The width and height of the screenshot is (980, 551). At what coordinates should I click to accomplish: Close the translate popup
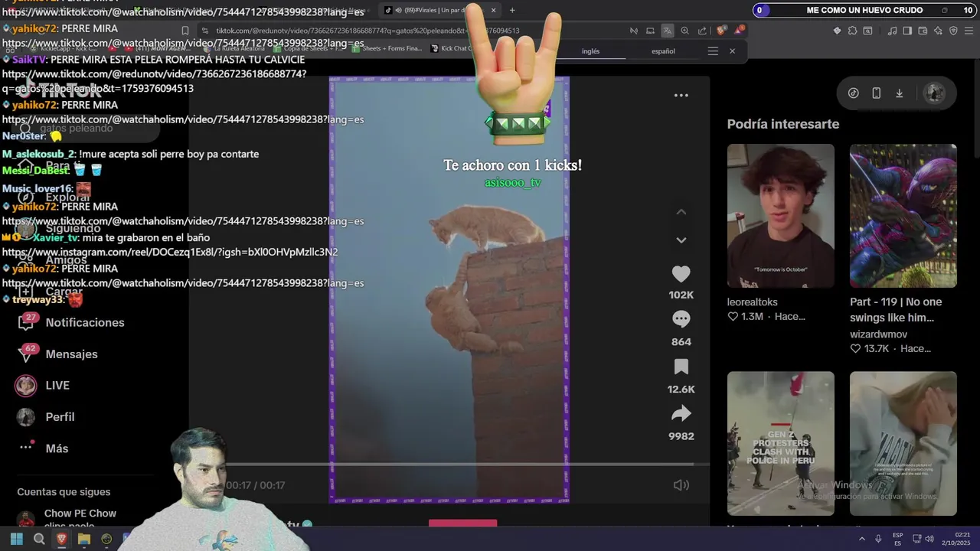732,51
